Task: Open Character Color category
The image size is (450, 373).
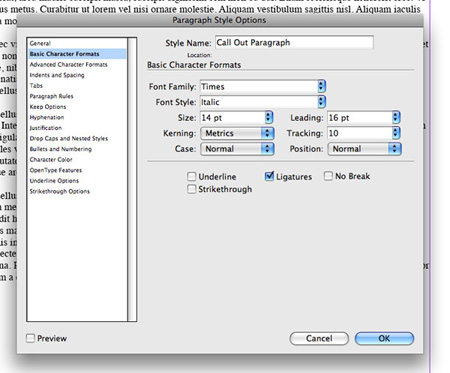Action: [51, 159]
